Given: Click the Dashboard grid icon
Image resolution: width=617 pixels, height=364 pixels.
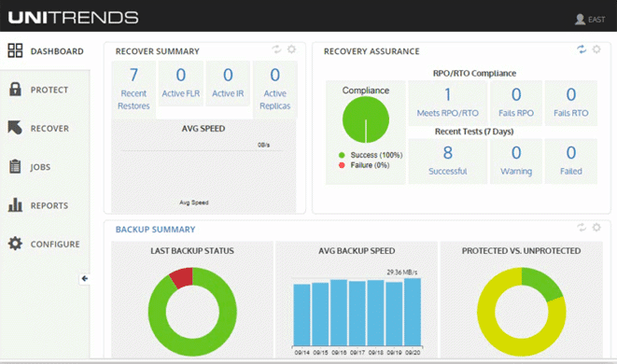Looking at the screenshot, I should tap(15, 50).
